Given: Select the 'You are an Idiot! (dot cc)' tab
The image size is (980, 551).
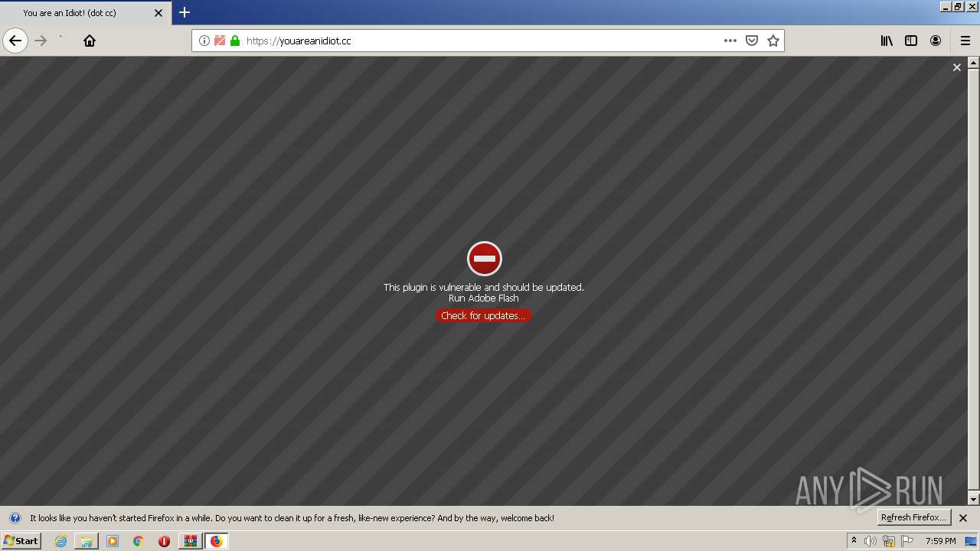Looking at the screenshot, I should [x=85, y=13].
